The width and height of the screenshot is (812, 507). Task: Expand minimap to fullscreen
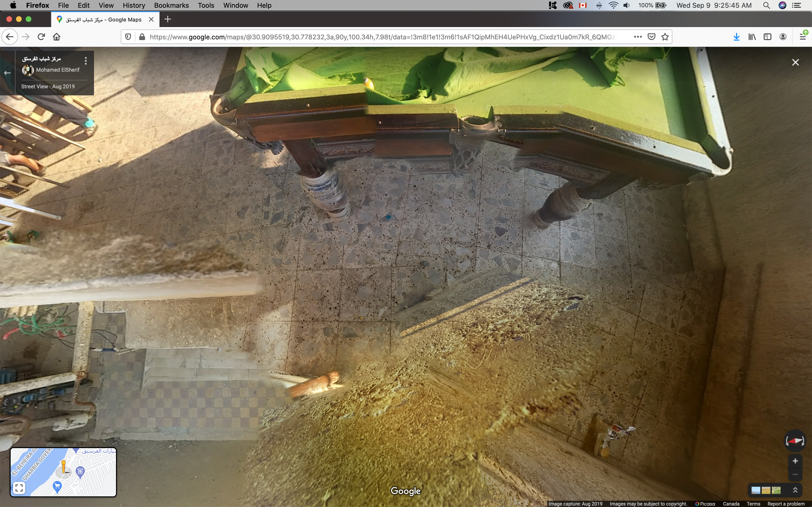coord(19,487)
